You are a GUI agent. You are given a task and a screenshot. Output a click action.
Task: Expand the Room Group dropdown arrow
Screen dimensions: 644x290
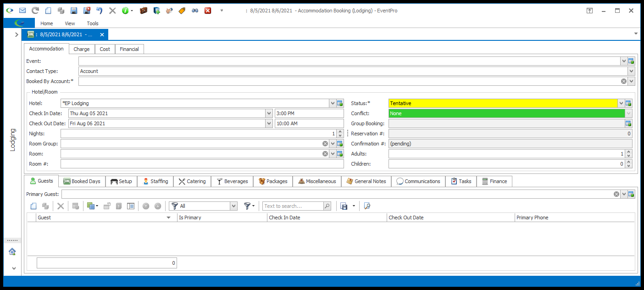point(333,144)
